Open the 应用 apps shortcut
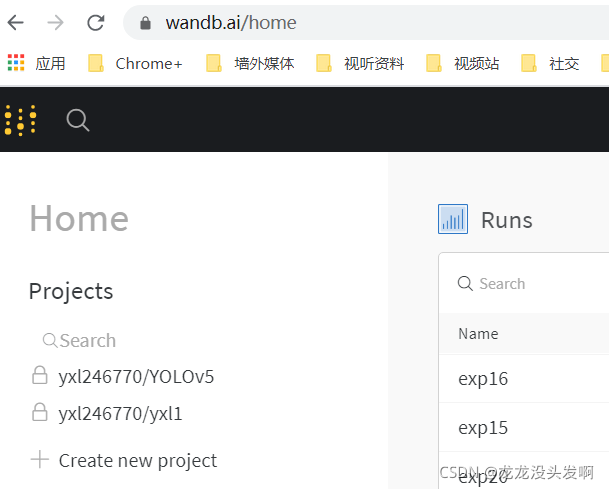The height and width of the screenshot is (489, 609). point(37,63)
